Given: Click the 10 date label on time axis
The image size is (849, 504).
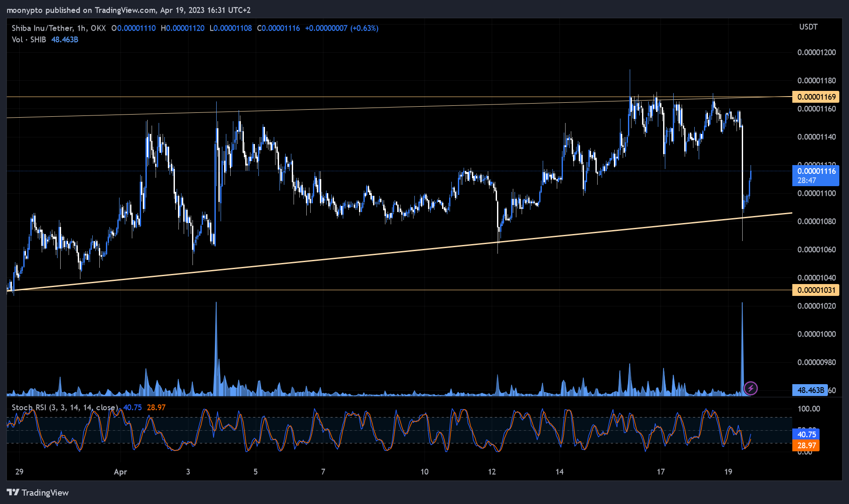Looking at the screenshot, I should [x=424, y=472].
